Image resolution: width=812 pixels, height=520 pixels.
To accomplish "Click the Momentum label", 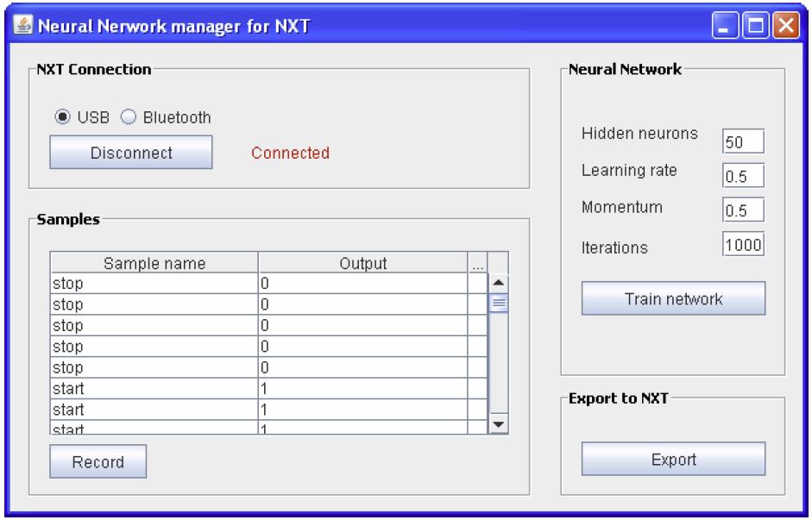I will (621, 207).
